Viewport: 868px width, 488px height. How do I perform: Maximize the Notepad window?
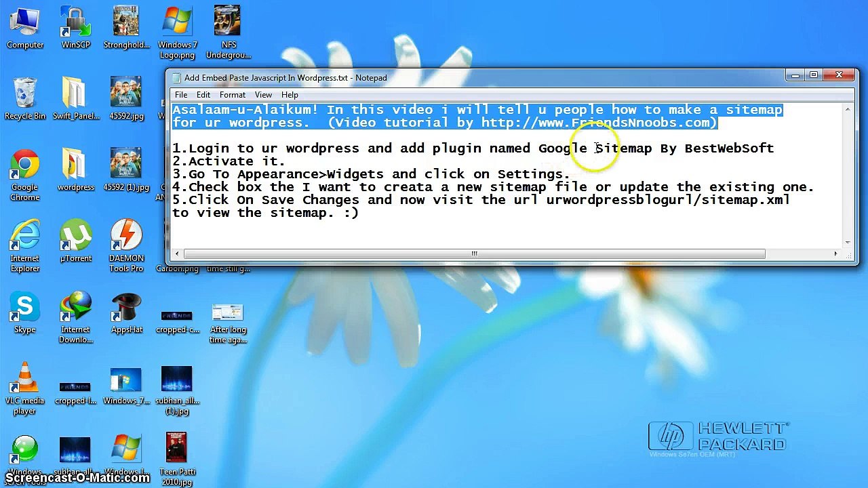(x=813, y=75)
